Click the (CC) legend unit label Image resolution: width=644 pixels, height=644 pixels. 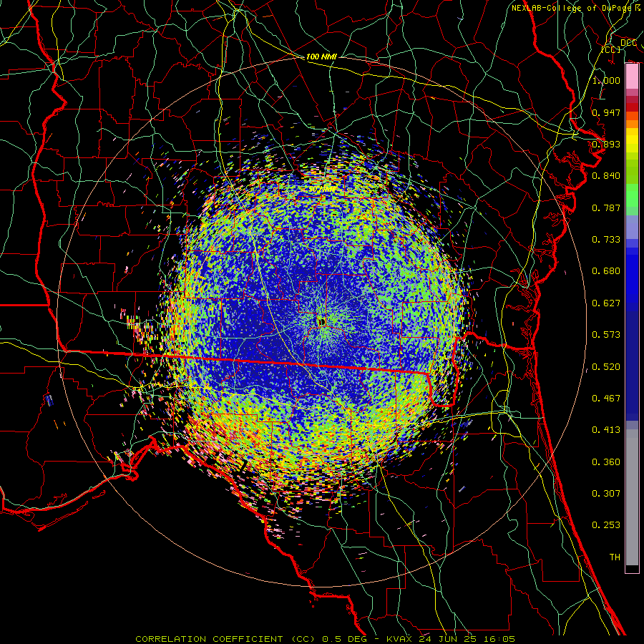611,49
